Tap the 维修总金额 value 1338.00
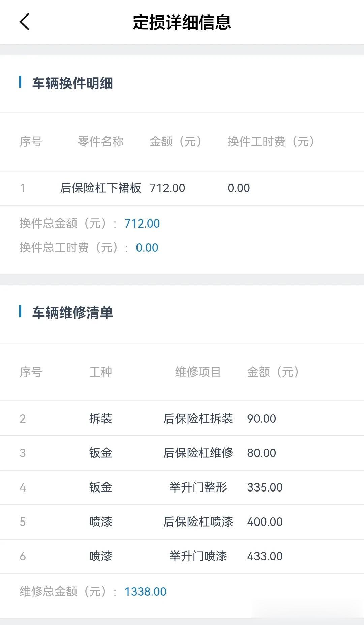The image size is (364, 625). (146, 592)
